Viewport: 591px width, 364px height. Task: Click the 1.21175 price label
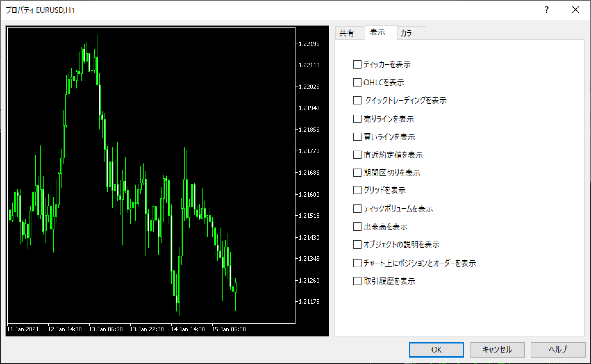[309, 302]
